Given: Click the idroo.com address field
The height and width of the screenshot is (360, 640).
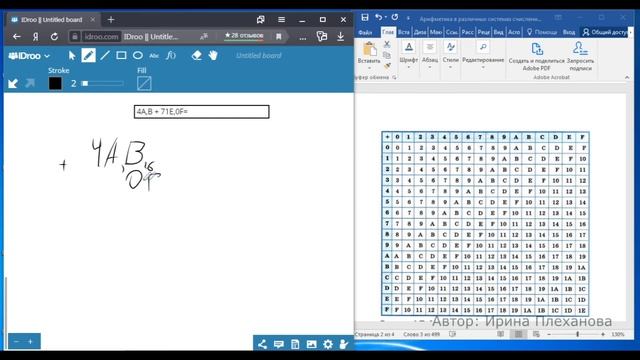Looking at the screenshot, I should [x=101, y=37].
